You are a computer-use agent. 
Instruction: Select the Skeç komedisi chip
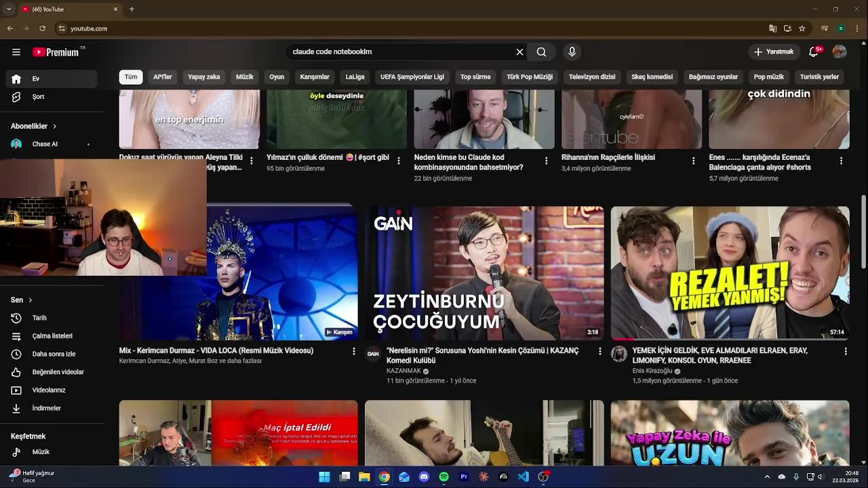pyautogui.click(x=652, y=77)
